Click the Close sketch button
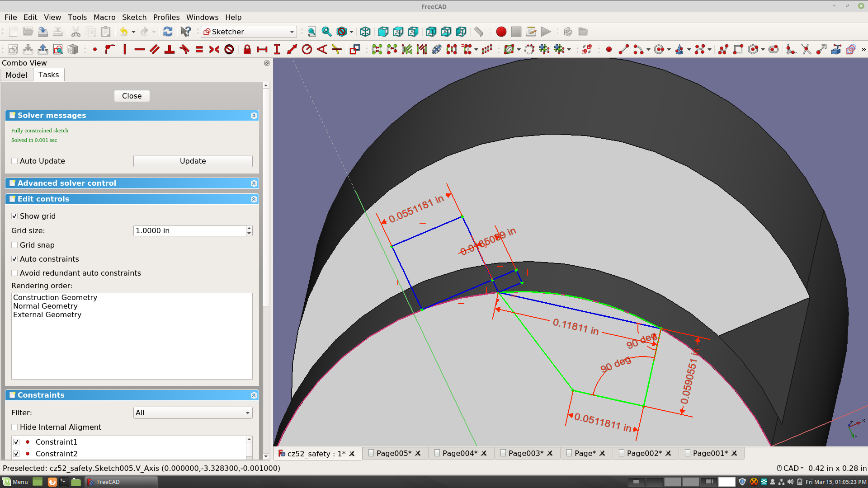 coord(132,96)
